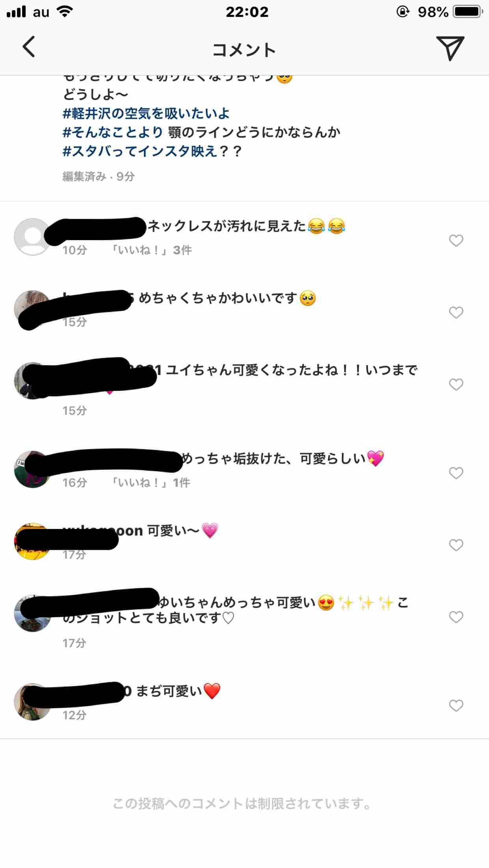Open hashtag #そんなことより

113,132
